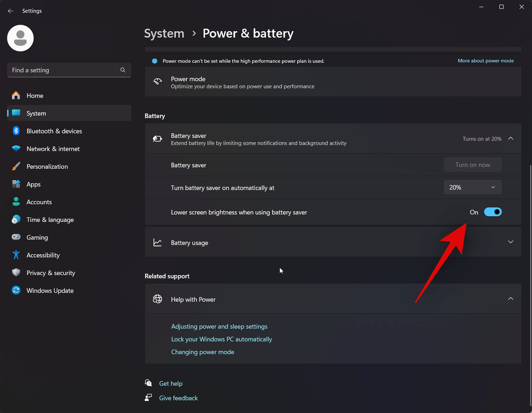Open Adjusting power and sleep settings link
This screenshot has height=413, width=532.
point(219,326)
